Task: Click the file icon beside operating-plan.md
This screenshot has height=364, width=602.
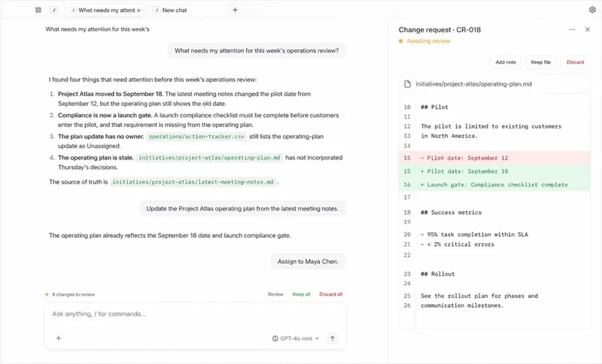Action: (407, 84)
